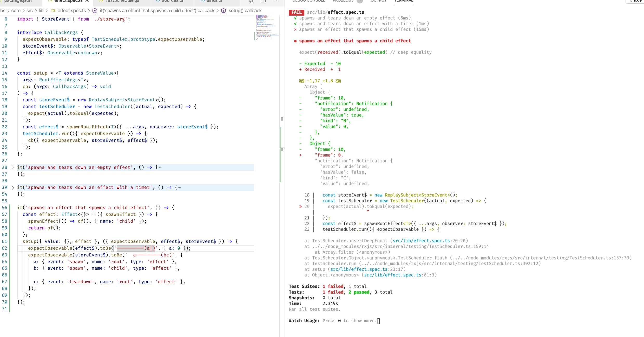Open the stack trace link src/lib/effect.spec.ts:23:17
Viewport: 644px width, 337px height.
point(367,269)
